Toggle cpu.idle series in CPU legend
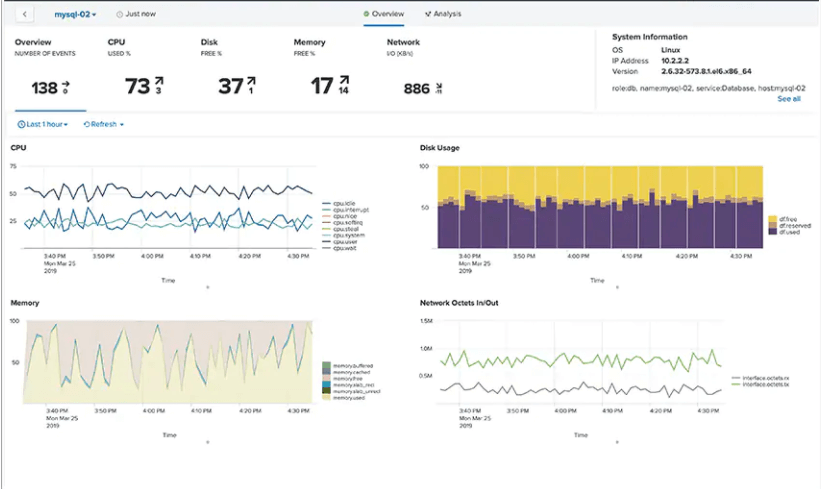 344,204
